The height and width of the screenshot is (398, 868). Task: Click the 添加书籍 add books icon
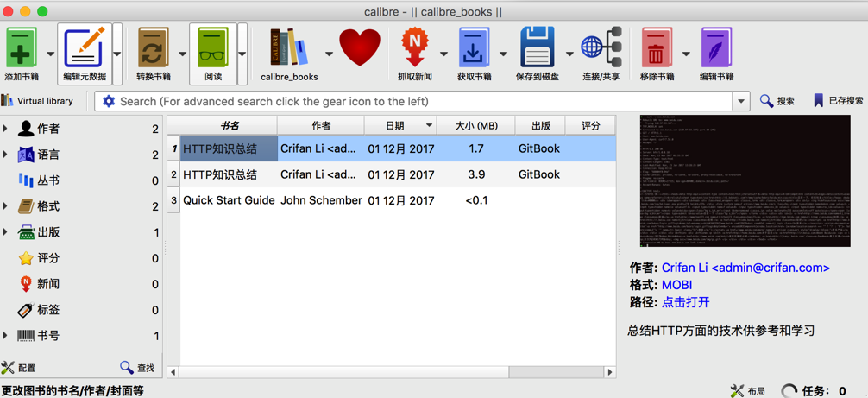(x=22, y=47)
